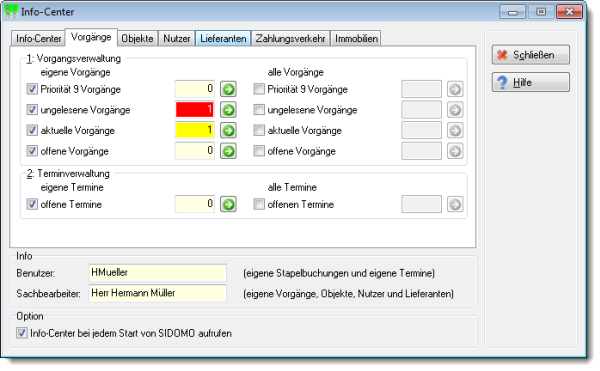This screenshot has width=600, height=371.
Task: Click gray arrow beside alle offenen Termine
Action: (455, 204)
